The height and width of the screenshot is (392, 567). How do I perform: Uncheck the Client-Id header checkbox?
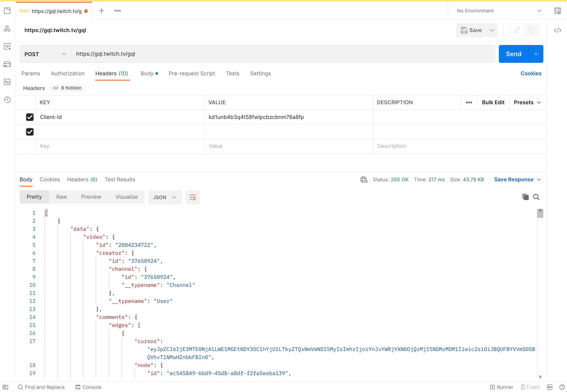point(30,117)
